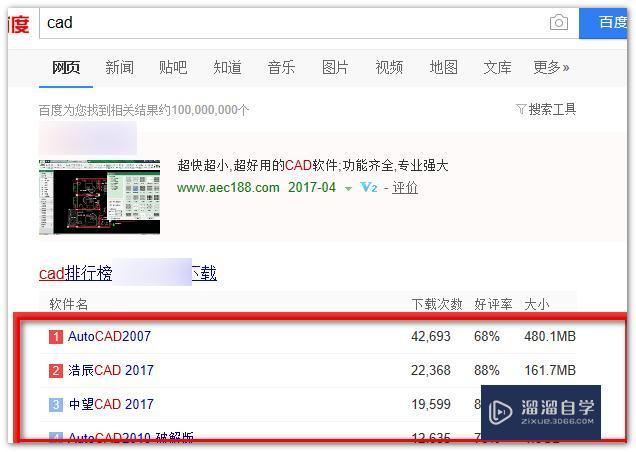The image size is (636, 452).
Task: Open the AutoCAD2007 software link
Action: [109, 336]
